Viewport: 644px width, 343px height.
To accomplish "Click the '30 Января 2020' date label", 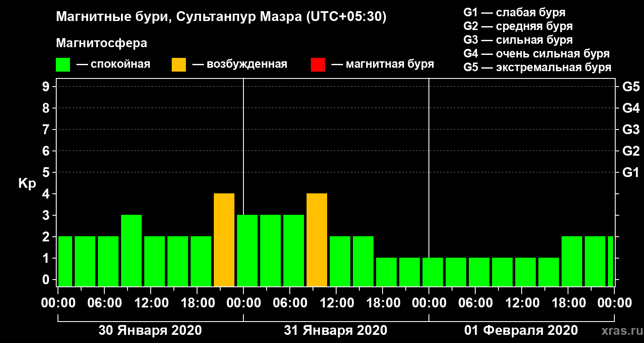I will pyautogui.click(x=150, y=331).
